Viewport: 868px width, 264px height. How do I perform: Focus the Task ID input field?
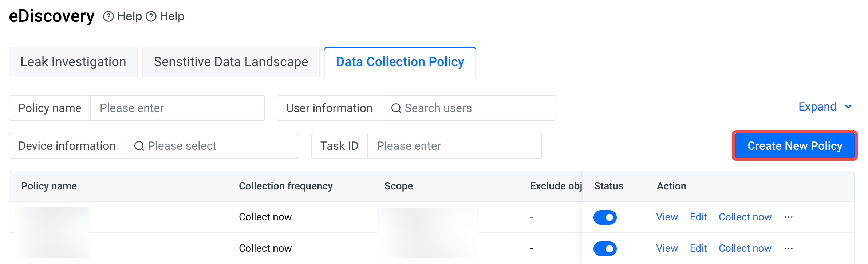(455, 146)
